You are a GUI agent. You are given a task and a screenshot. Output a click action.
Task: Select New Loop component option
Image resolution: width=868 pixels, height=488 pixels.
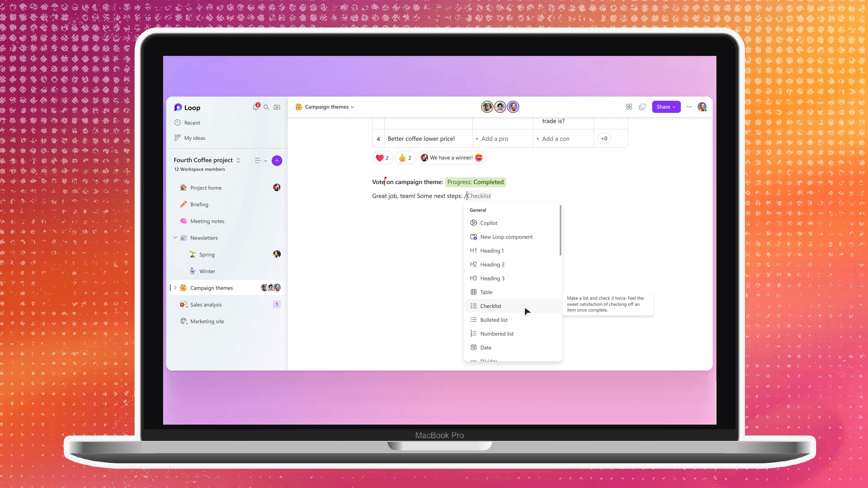[506, 237]
